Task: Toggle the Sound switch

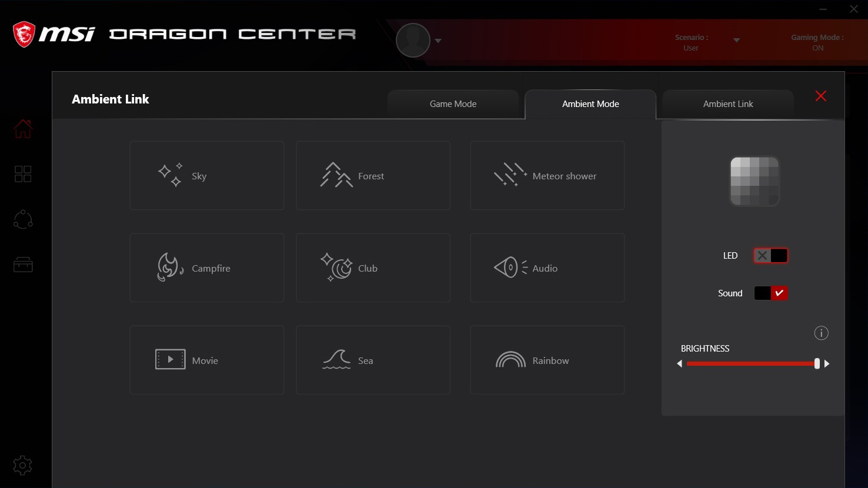Action: [x=770, y=293]
